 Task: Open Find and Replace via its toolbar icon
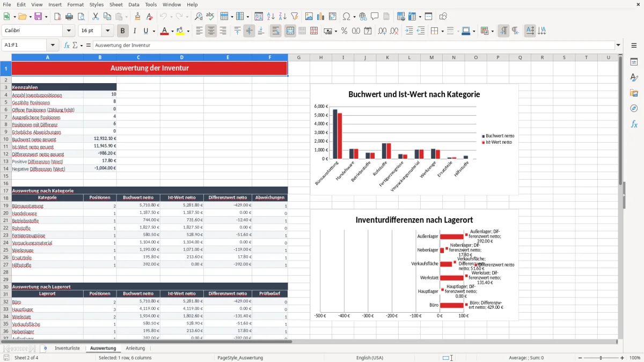click(199, 17)
